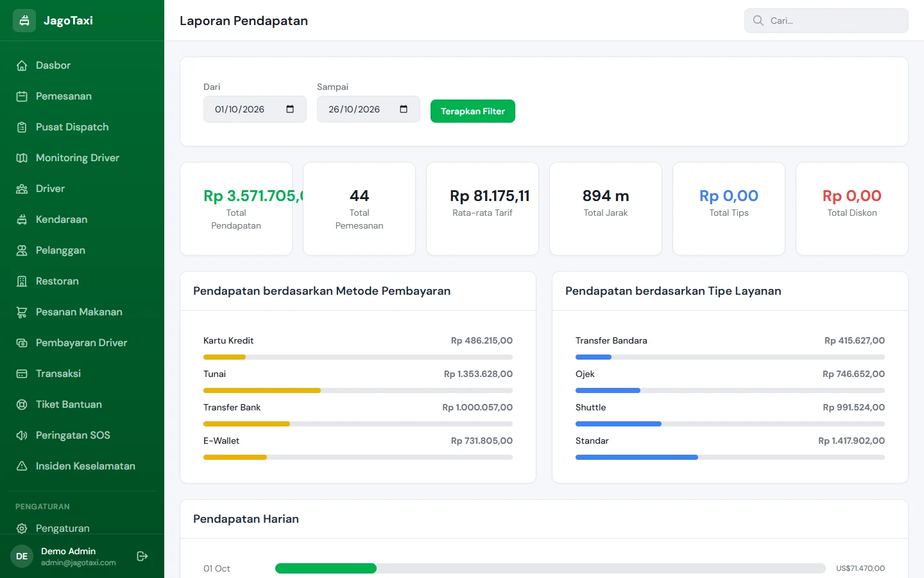Go to Pemesanan in the sidebar
924x578 pixels.
pyautogui.click(x=82, y=96)
